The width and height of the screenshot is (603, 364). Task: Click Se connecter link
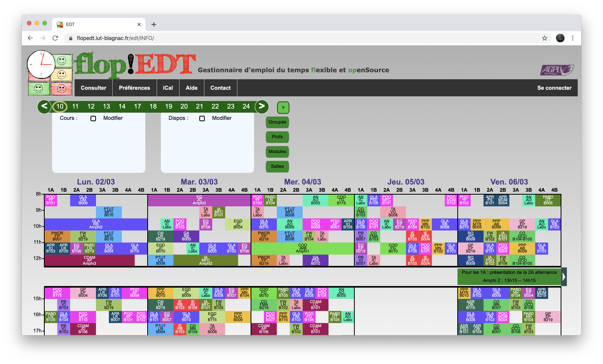click(554, 88)
